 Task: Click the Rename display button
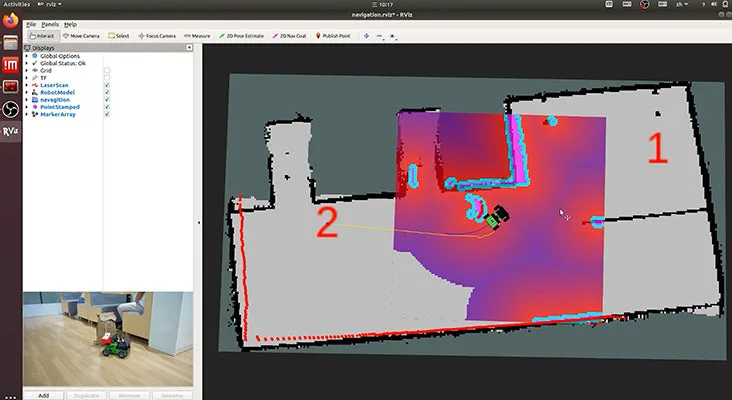tap(172, 395)
